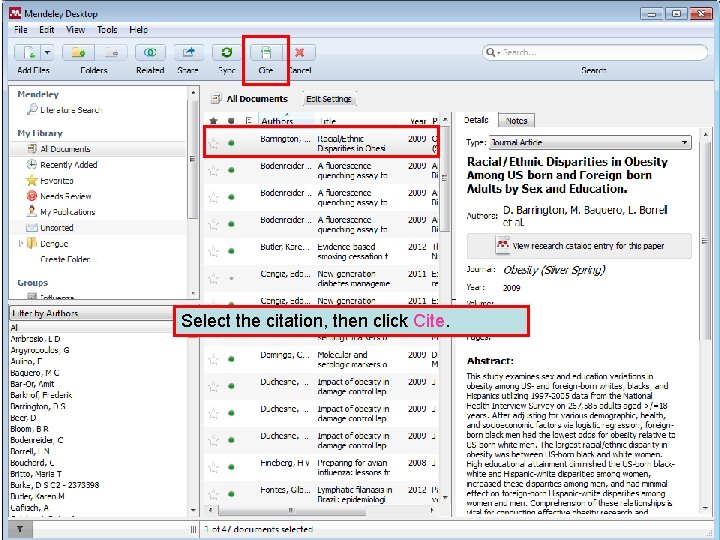Sort documents by Year column header
Screen dimensions: 720x540
coord(418,121)
